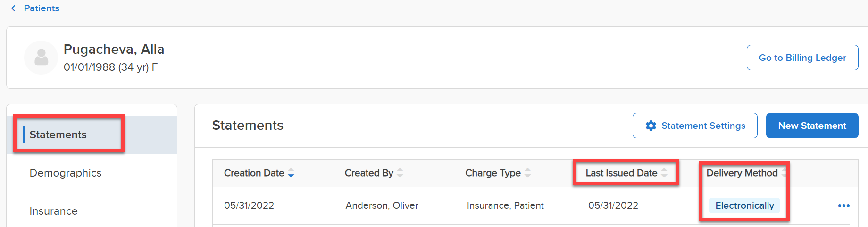Sort by Delivery Method arrow icon

click(x=784, y=173)
